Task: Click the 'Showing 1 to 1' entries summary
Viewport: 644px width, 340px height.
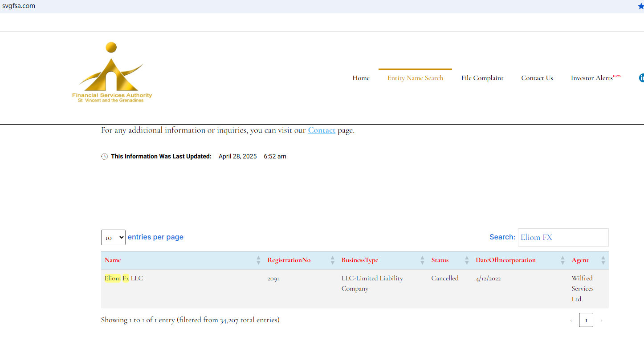Action: tap(190, 320)
